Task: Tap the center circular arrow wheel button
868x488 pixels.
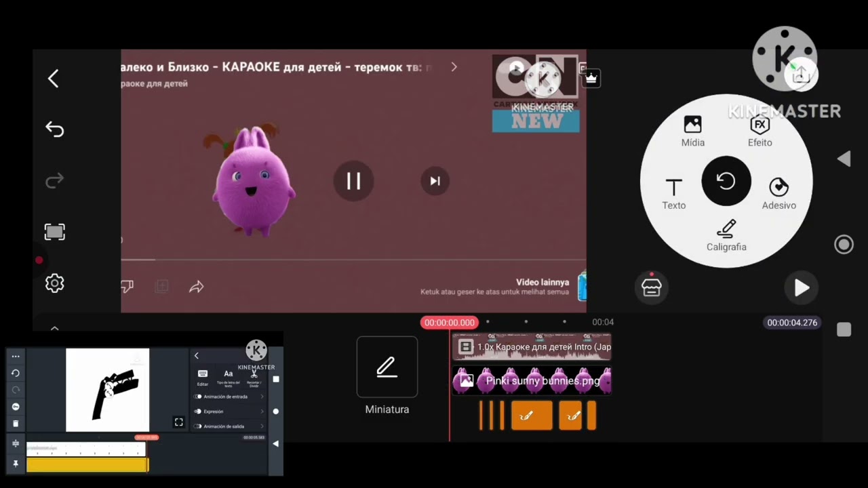Action: coord(726,181)
